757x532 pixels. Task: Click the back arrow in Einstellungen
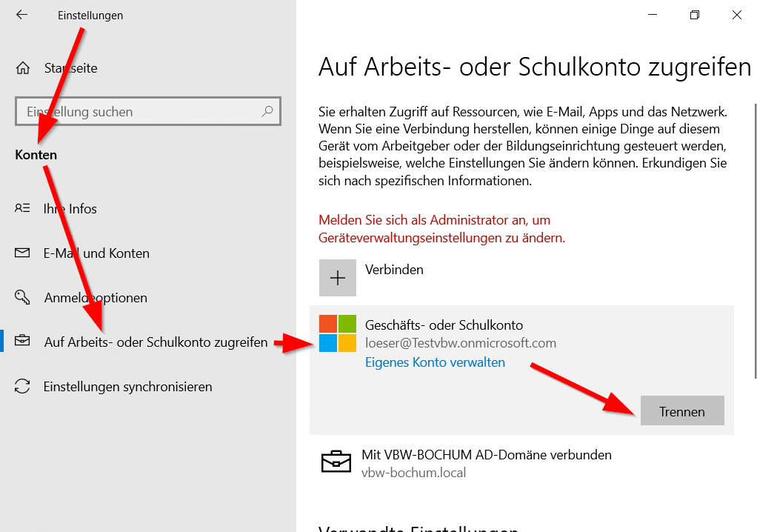[x=21, y=15]
